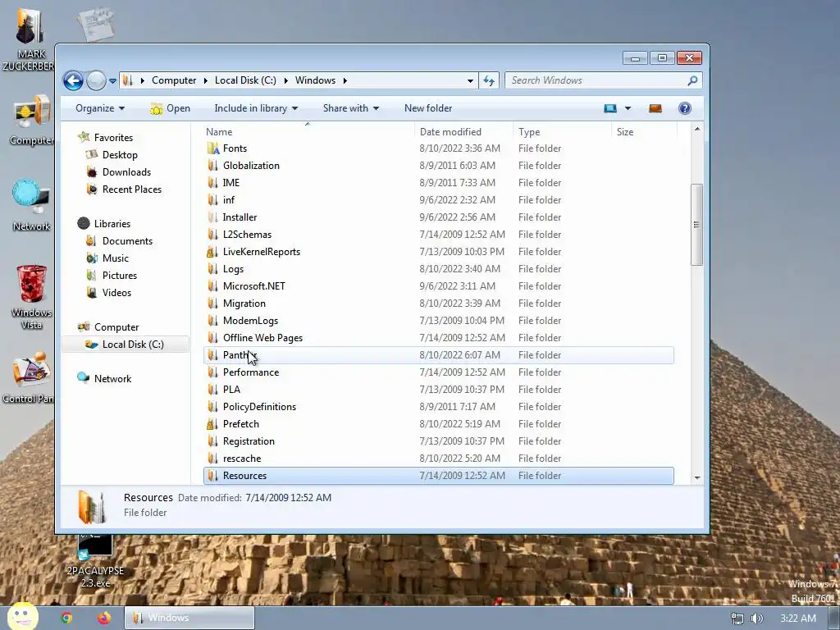This screenshot has height=630, width=840.
Task: Sort by the Date modified column
Action: pyautogui.click(x=450, y=132)
